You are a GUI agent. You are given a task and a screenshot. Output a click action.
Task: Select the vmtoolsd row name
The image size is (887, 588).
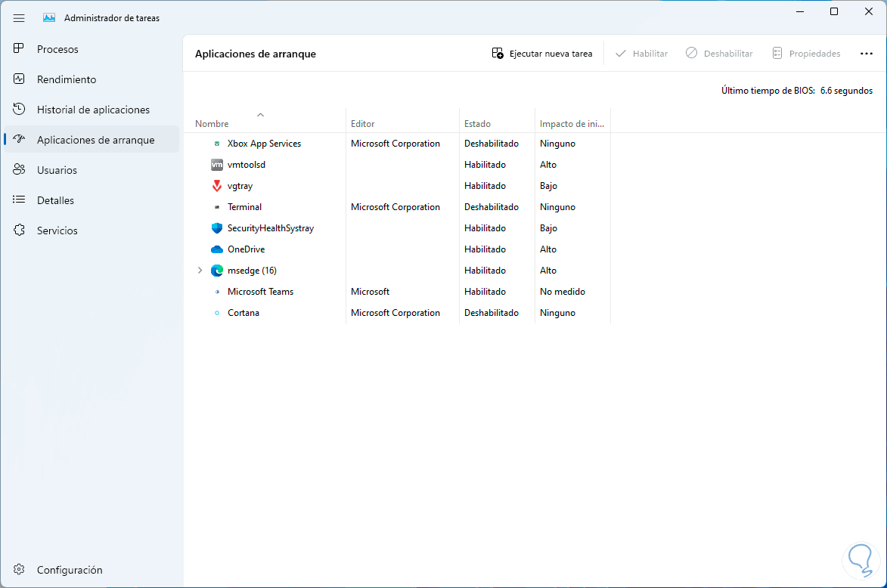246,165
